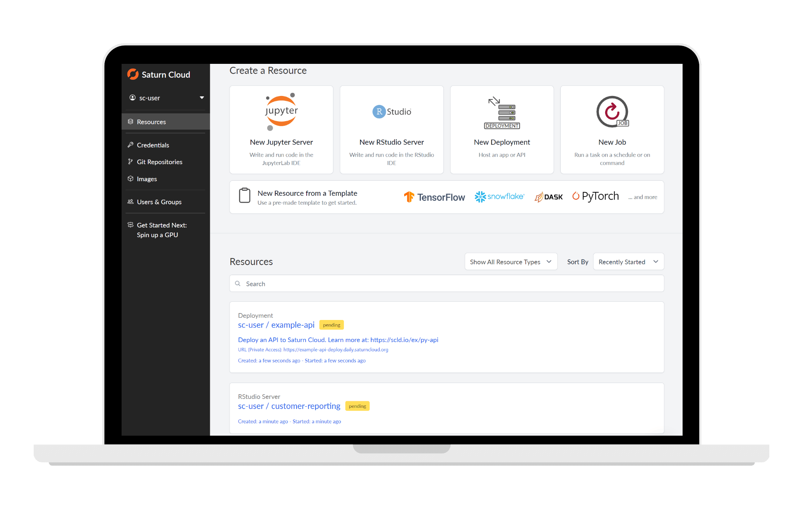Click the Resources search input field
This screenshot has width=803, height=532.
[446, 284]
